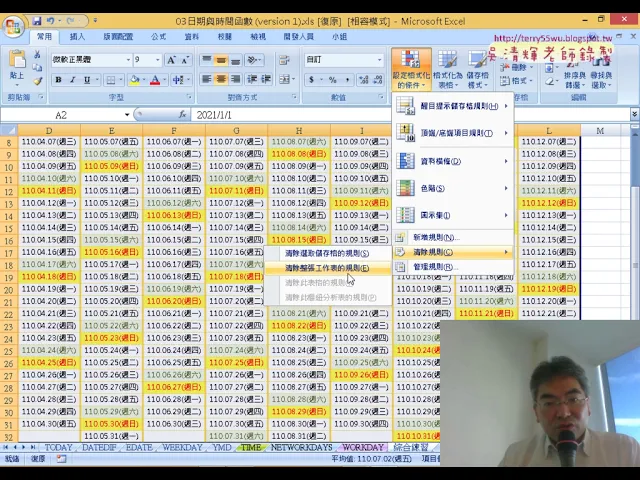Toggle middle vertical alignment

point(221,60)
